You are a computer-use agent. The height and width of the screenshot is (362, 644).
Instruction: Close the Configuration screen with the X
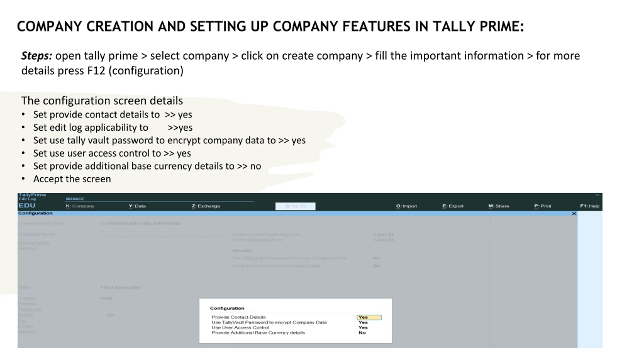coord(574,213)
